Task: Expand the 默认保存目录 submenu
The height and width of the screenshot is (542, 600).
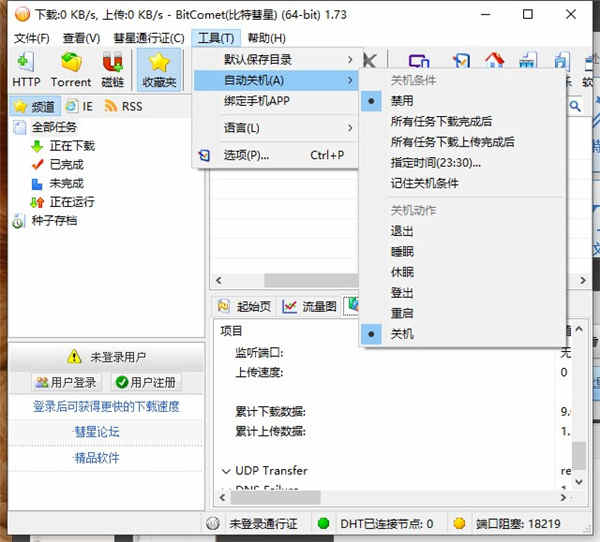Action: click(x=276, y=59)
